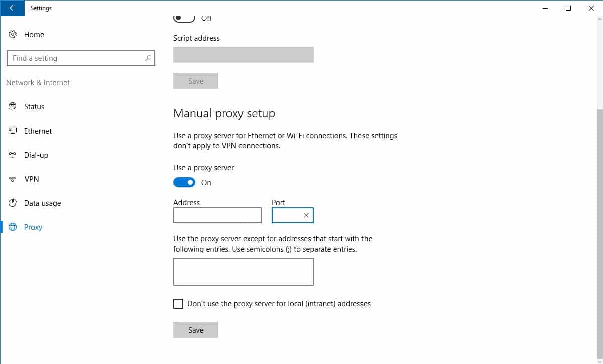Save the manual proxy setup
Viewport: 603px width, 364px height.
point(196,329)
